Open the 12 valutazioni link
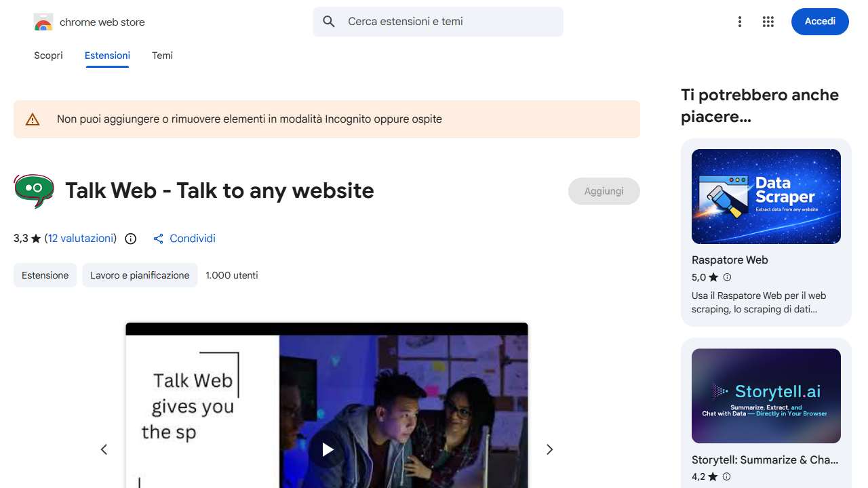This screenshot has height=488, width=868. pos(81,239)
